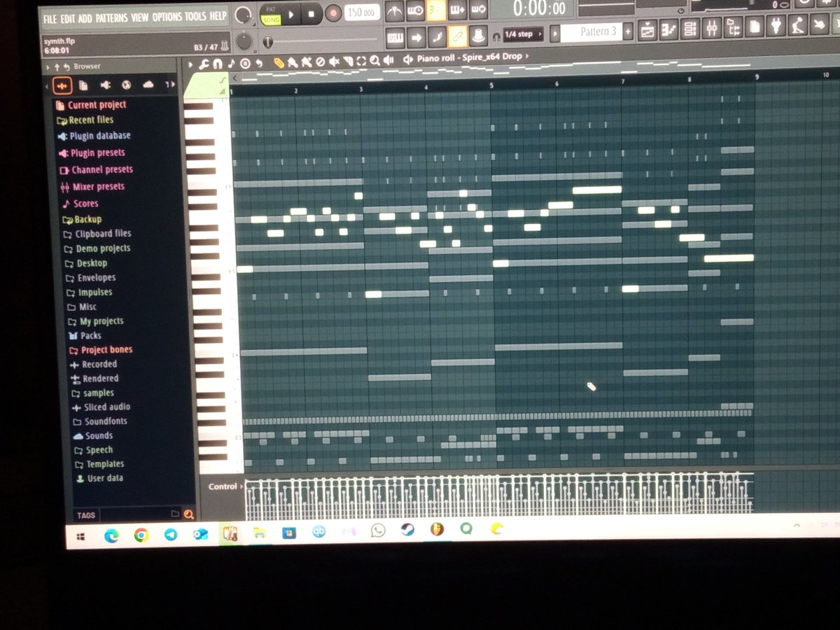Select the Zoom magnifier tool
This screenshot has width=840, height=630.
pyautogui.click(x=374, y=61)
